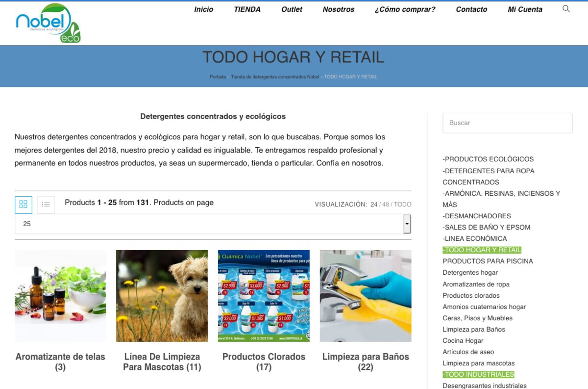
Task: Select highlighted -TODO HOGAR Y RETAIL category
Action: [x=482, y=250]
